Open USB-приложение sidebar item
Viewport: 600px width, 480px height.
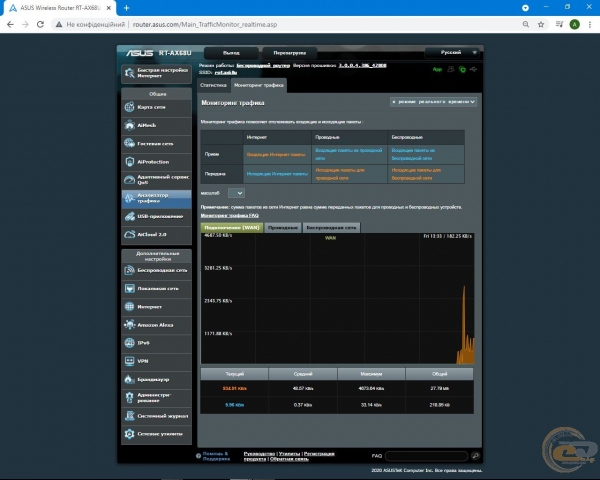tap(157, 216)
